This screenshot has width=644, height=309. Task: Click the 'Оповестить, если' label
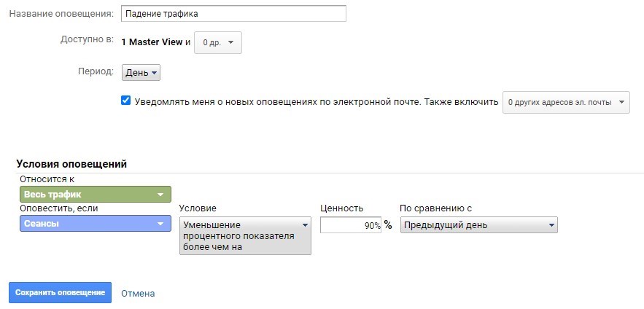59,208
